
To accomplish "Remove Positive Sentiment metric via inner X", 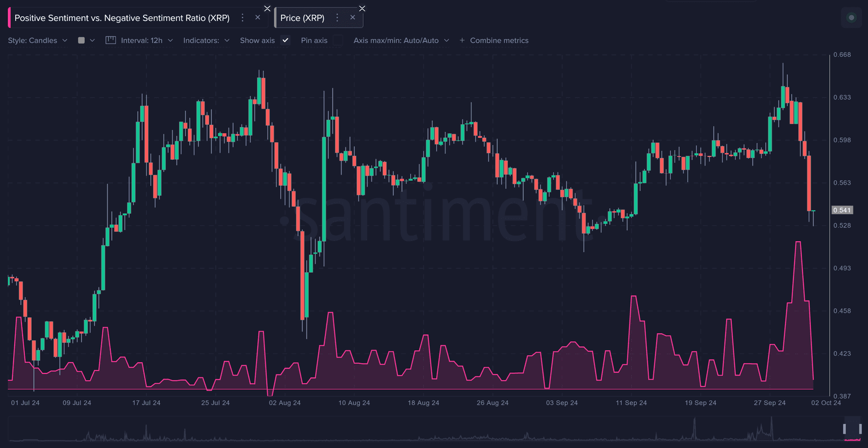I will [x=258, y=18].
